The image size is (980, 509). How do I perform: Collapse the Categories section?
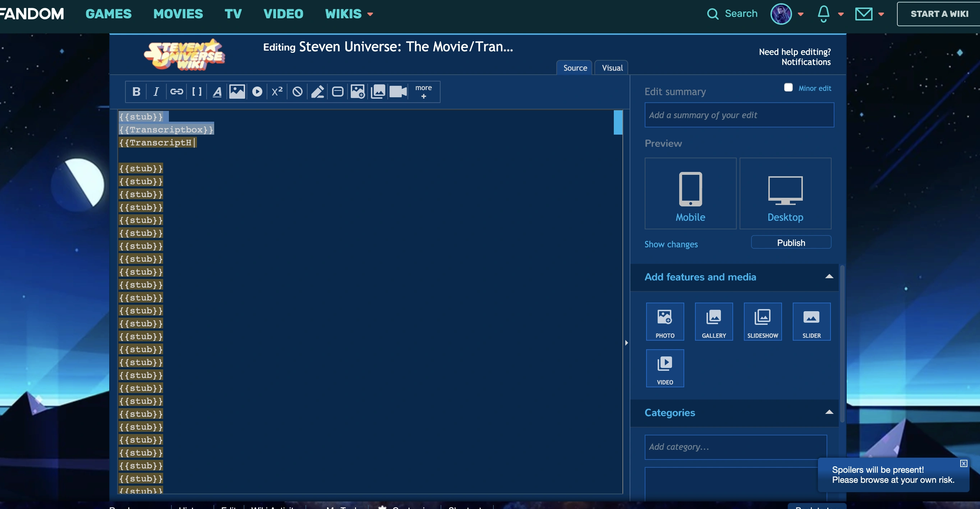(829, 412)
